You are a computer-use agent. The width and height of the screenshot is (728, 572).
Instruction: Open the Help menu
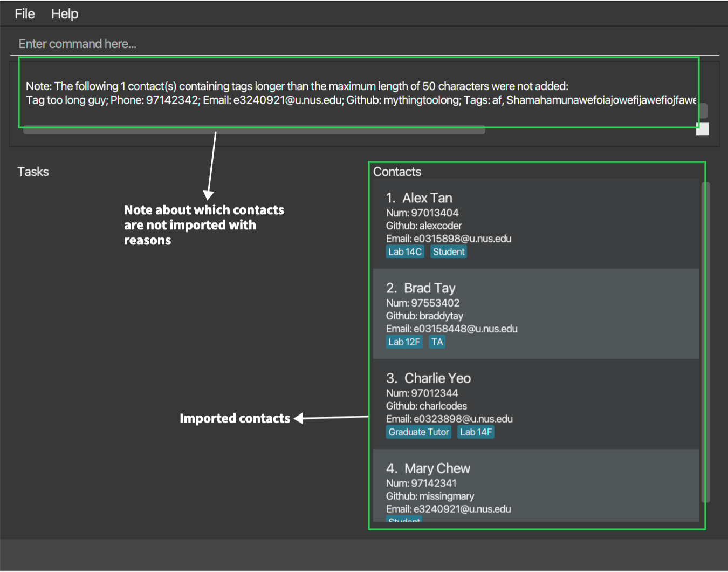pos(65,13)
